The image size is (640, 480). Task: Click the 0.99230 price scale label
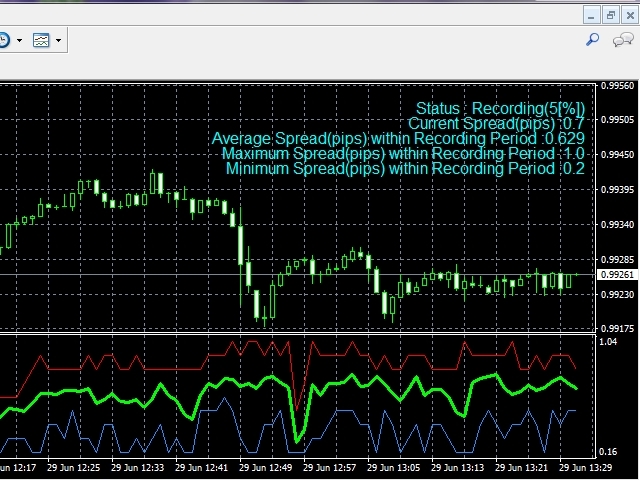[x=618, y=294]
